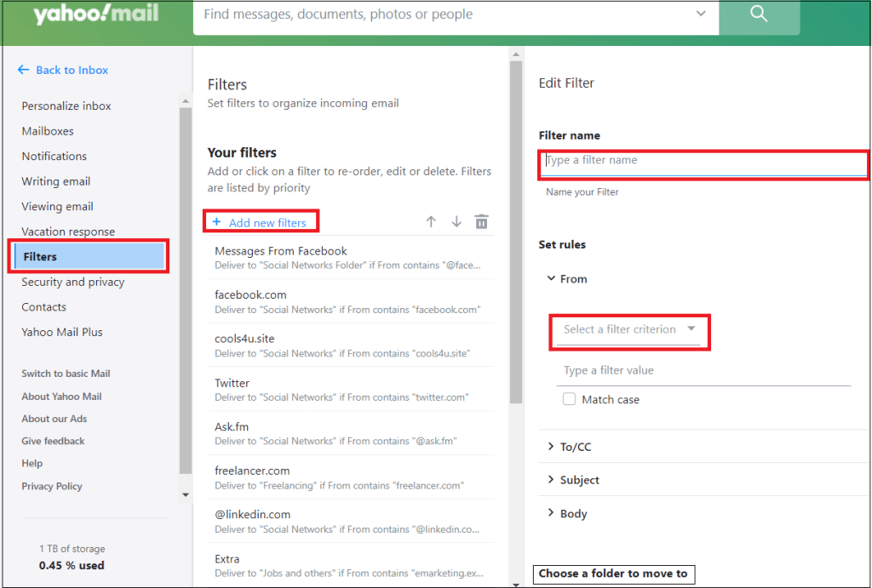Screen dimensions: 872x588
Task: Collapse the From rule section
Action: (551, 279)
